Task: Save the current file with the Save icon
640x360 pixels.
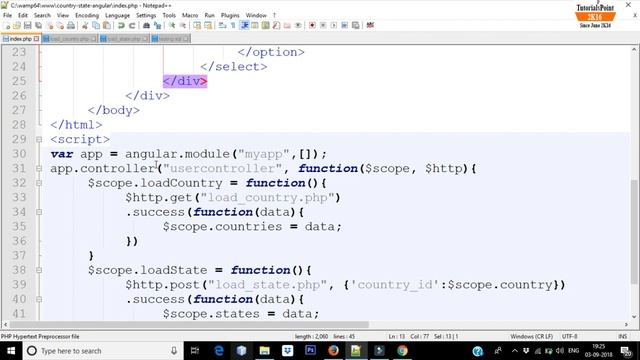Action: click(x=27, y=25)
